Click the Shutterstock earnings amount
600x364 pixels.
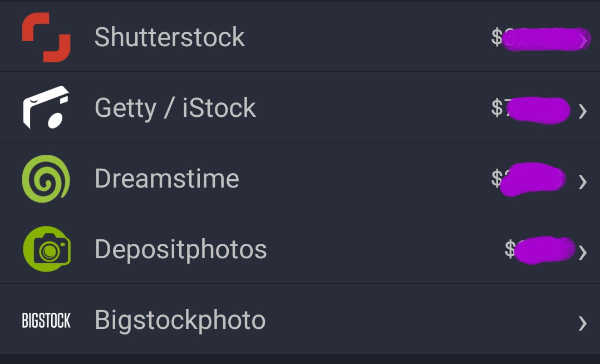tap(540, 38)
